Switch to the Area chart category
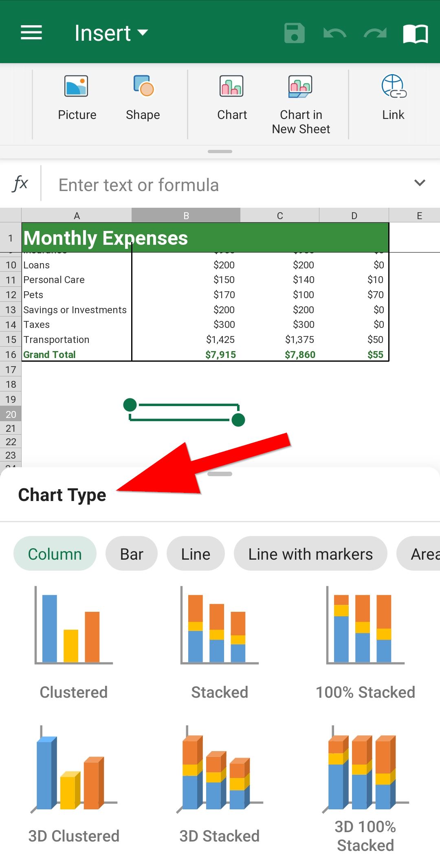 pyautogui.click(x=419, y=554)
